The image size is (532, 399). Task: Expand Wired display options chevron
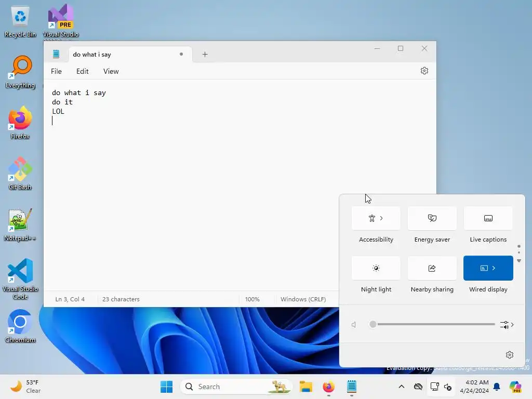coord(494,268)
